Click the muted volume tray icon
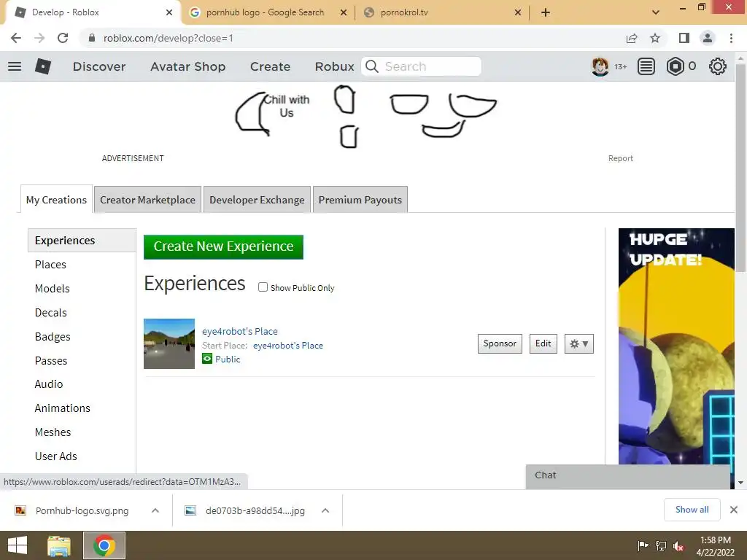The height and width of the screenshot is (560, 747). 679,545
